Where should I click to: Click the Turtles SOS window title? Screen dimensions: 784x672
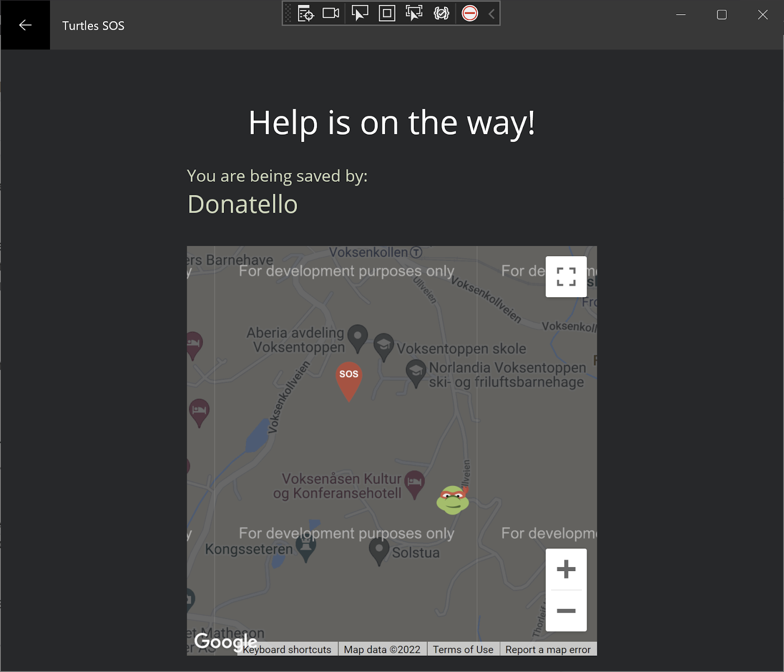[93, 25]
